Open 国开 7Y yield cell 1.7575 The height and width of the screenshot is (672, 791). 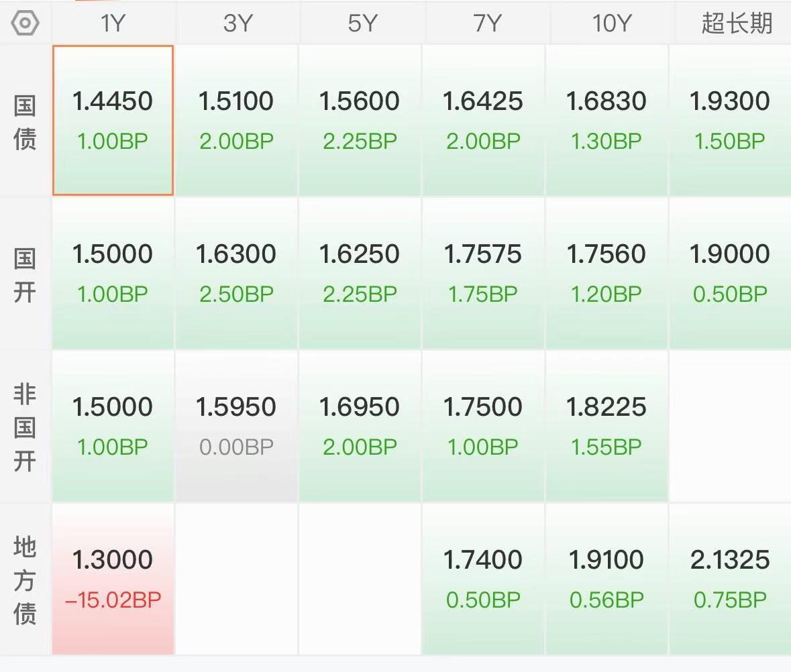pyautogui.click(x=483, y=273)
